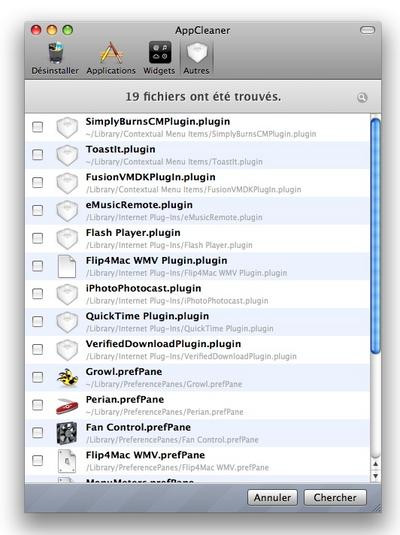
Task: Open the Désinstaller trash icon
Action: point(55,53)
